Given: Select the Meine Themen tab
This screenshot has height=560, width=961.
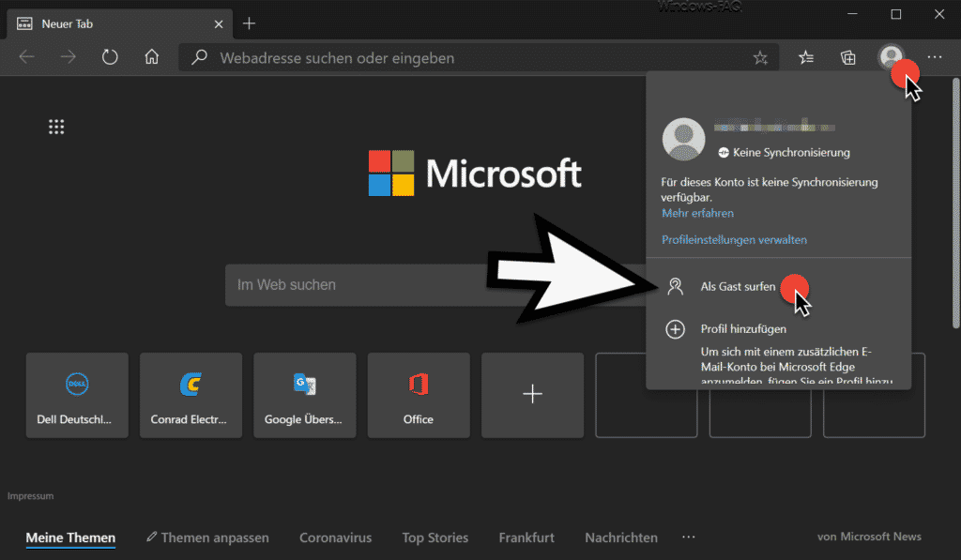Looking at the screenshot, I should tap(70, 537).
